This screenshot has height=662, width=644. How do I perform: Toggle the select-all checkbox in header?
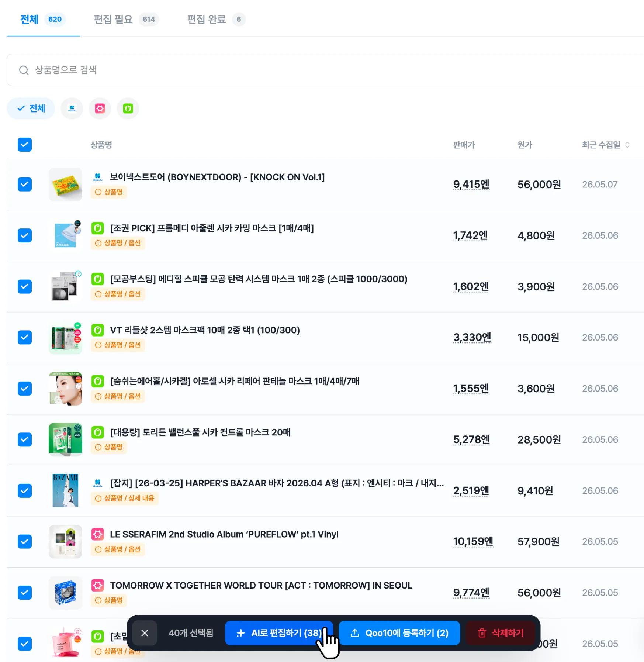[25, 145]
